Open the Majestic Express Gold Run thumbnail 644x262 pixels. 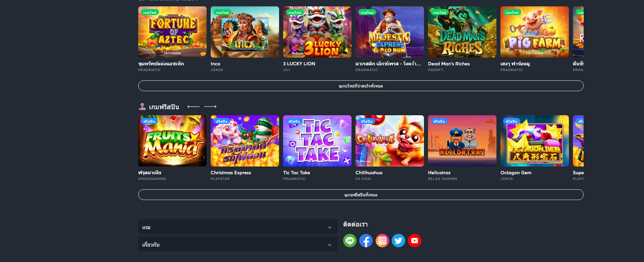(390, 32)
